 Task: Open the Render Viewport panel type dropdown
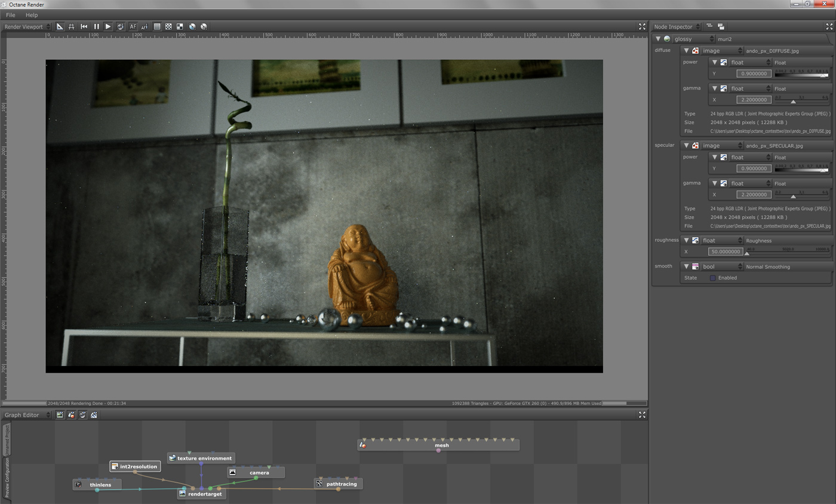coord(27,26)
